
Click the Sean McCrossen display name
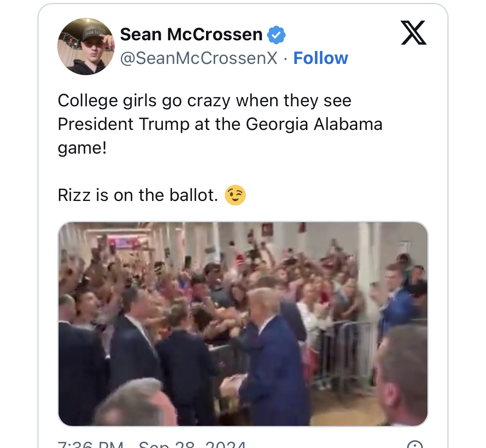(x=191, y=35)
